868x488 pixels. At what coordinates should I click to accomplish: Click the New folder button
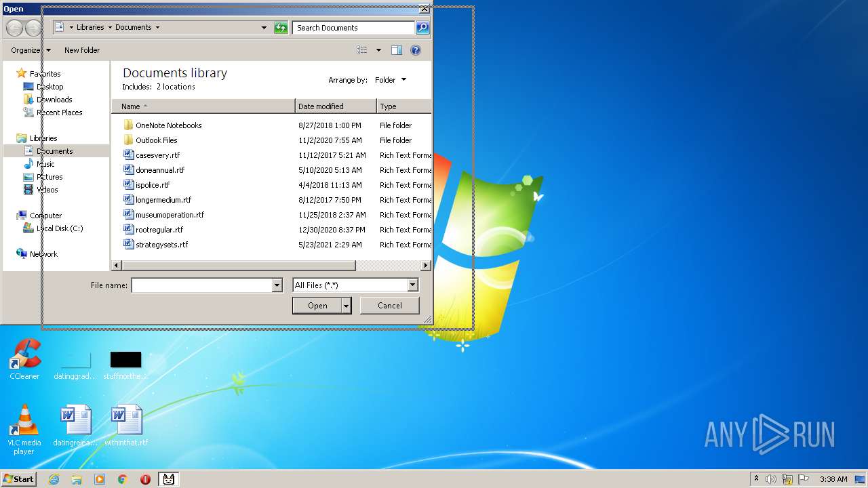[x=82, y=50]
